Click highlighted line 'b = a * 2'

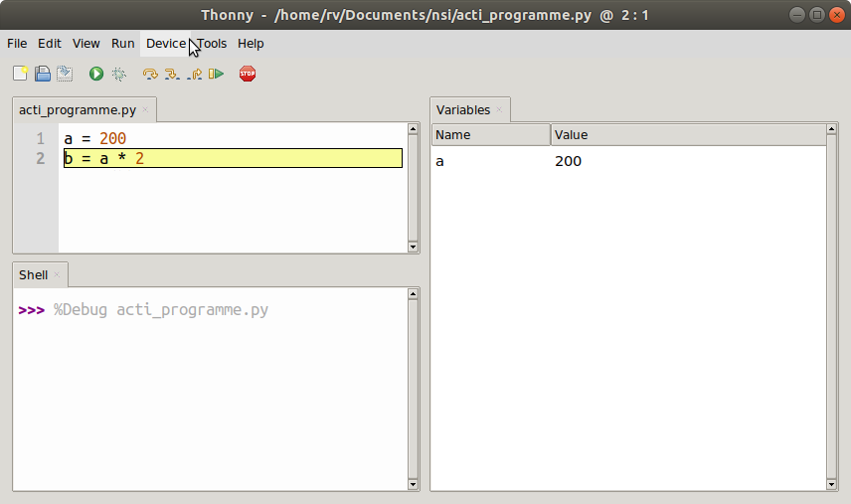click(233, 158)
